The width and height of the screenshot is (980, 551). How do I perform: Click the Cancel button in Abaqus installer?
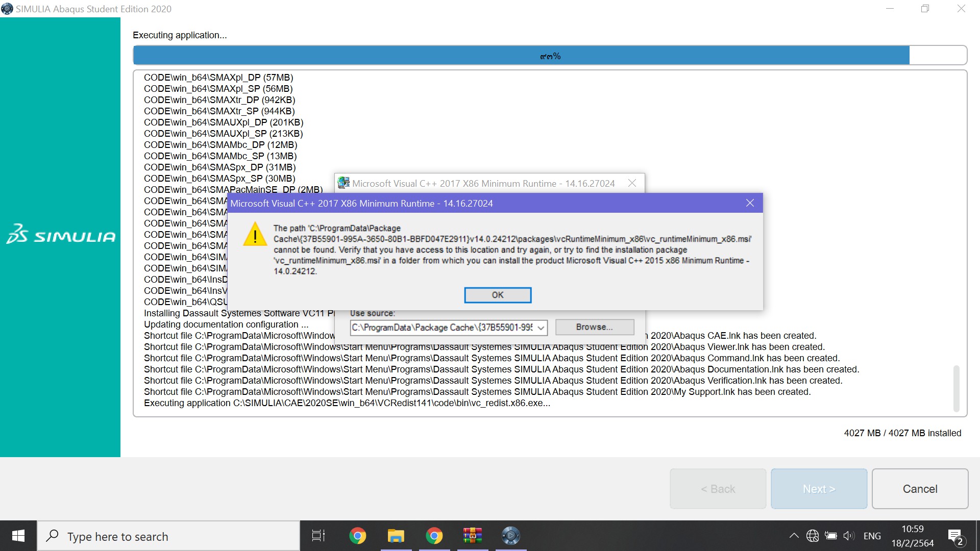coord(920,489)
